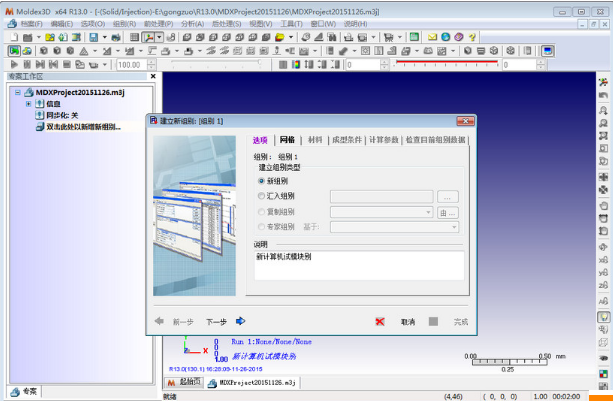Click the shopping cart icon
Image resolution: width=613 pixels, height=401 pixels.
[x=389, y=37]
